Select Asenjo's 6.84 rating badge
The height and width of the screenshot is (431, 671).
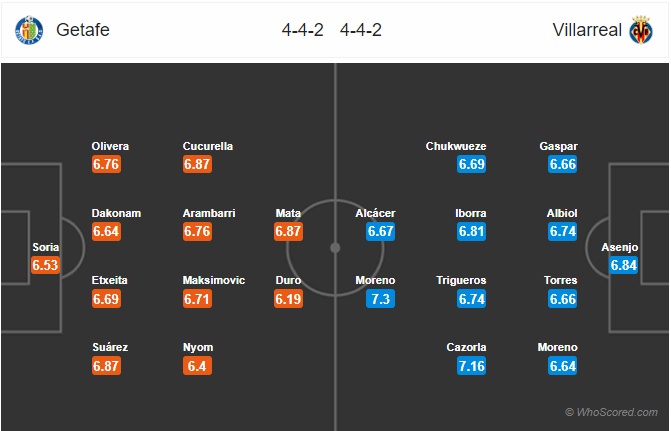(624, 265)
